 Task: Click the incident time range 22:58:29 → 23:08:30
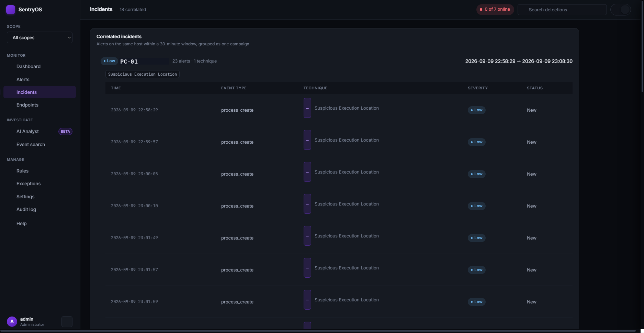[x=519, y=61]
